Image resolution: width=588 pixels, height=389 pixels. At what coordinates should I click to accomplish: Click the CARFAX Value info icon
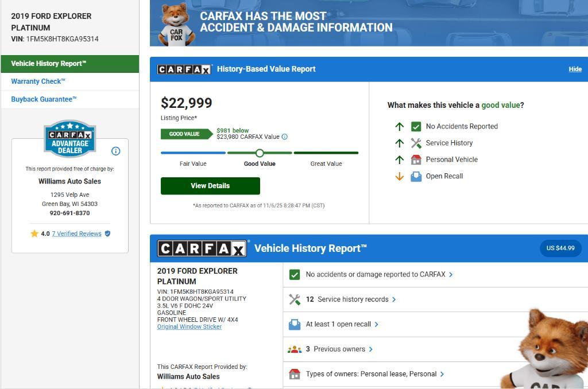[285, 137]
